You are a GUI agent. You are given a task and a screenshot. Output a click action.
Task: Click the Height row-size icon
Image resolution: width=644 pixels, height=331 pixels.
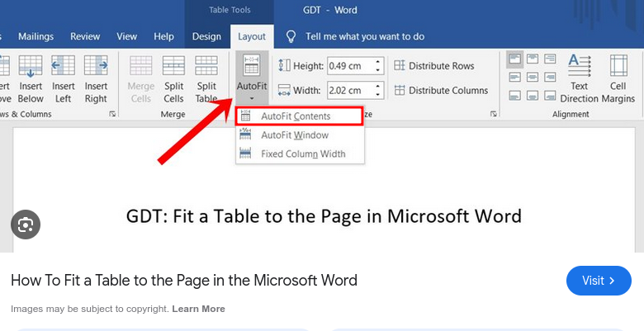pyautogui.click(x=284, y=66)
